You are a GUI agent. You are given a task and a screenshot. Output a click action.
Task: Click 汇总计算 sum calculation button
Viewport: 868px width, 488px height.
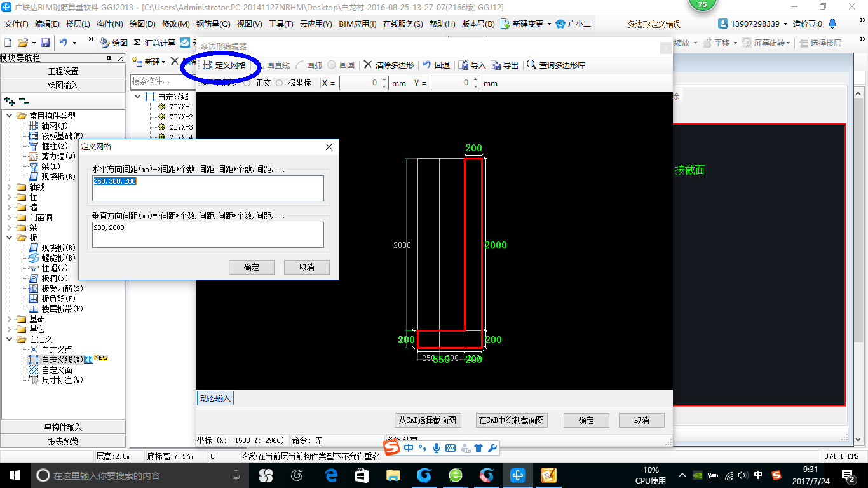pyautogui.click(x=154, y=43)
